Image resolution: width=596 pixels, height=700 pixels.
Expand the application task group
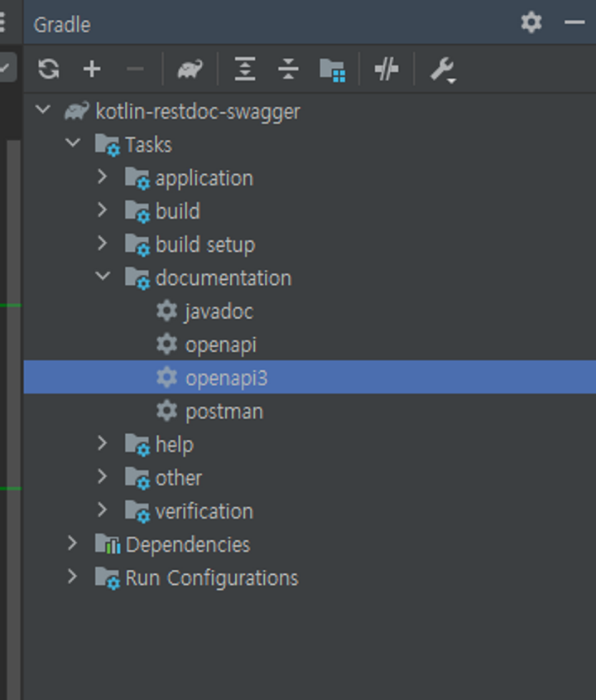[102, 176]
